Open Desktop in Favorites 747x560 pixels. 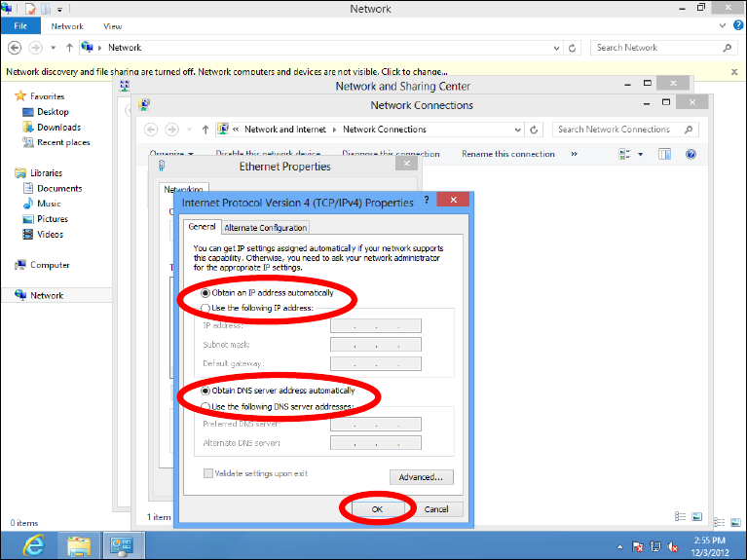[x=53, y=112]
